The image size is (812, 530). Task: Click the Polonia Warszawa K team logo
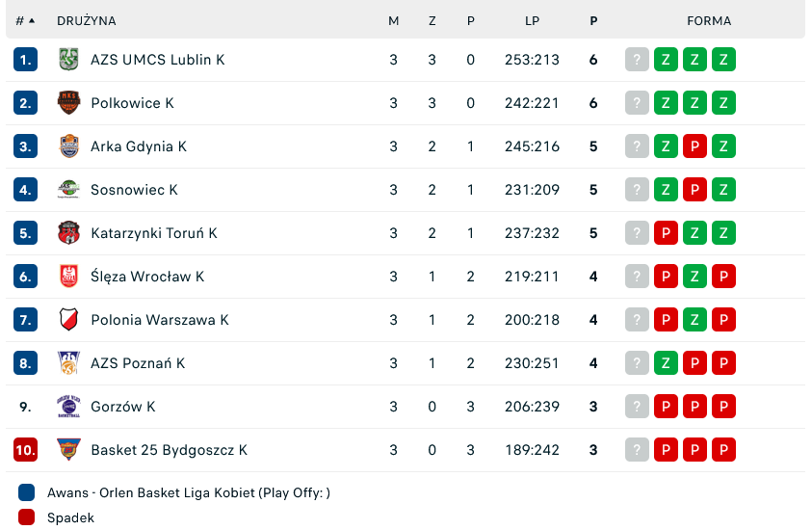[68, 320]
